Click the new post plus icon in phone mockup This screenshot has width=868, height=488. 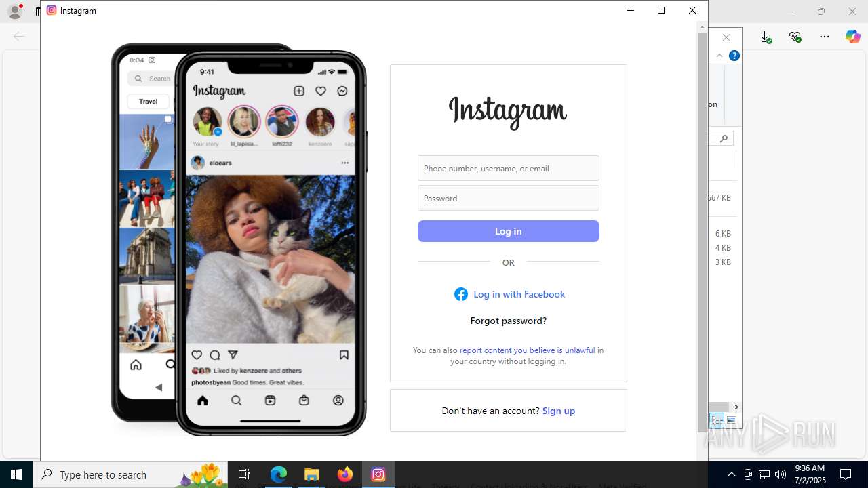(x=299, y=91)
